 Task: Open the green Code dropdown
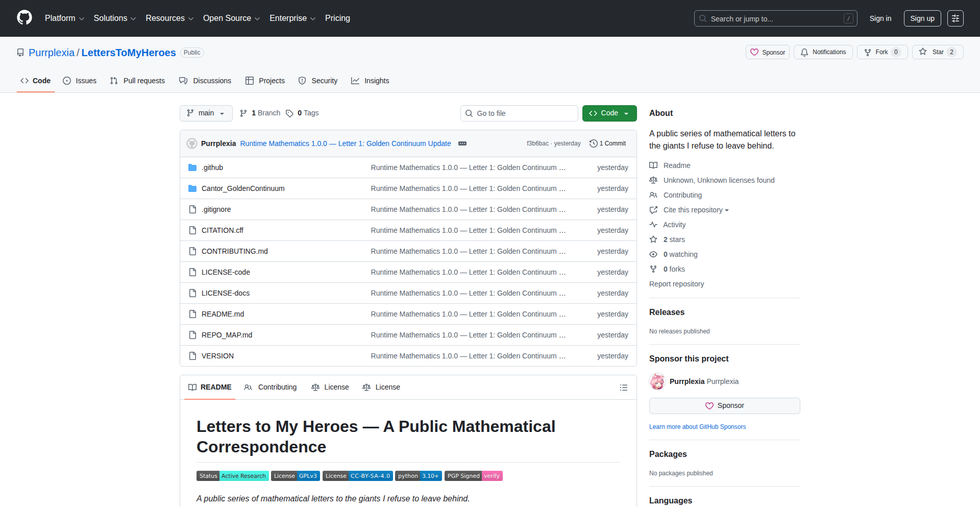[609, 113]
